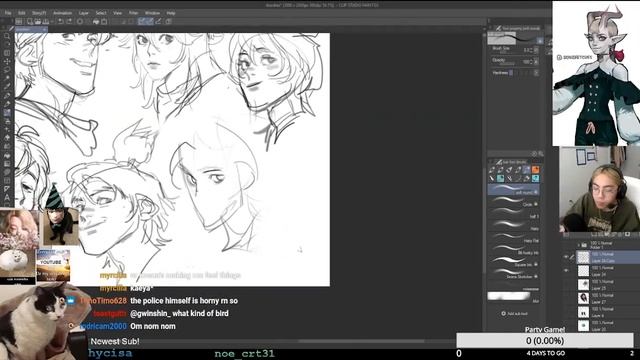640x360 pixels.
Task: Select the Auto select wand tool
Action: pos(7,78)
